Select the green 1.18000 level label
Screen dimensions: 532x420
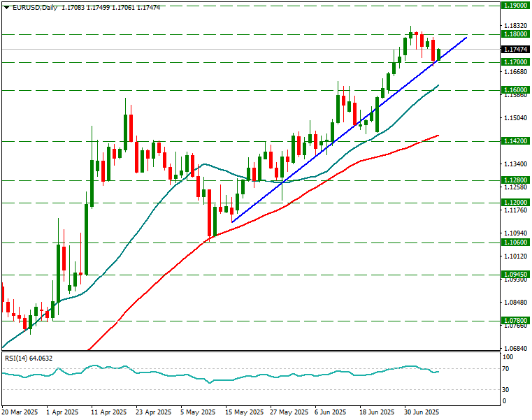click(515, 34)
